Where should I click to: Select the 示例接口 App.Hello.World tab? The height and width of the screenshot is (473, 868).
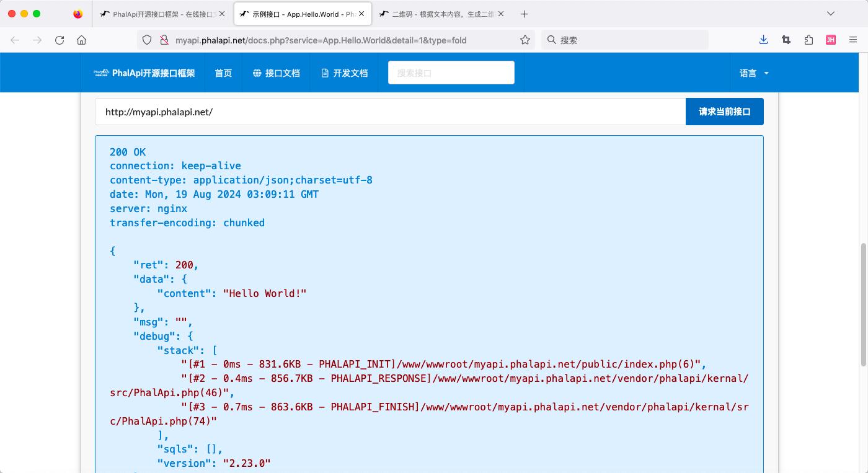pos(303,14)
